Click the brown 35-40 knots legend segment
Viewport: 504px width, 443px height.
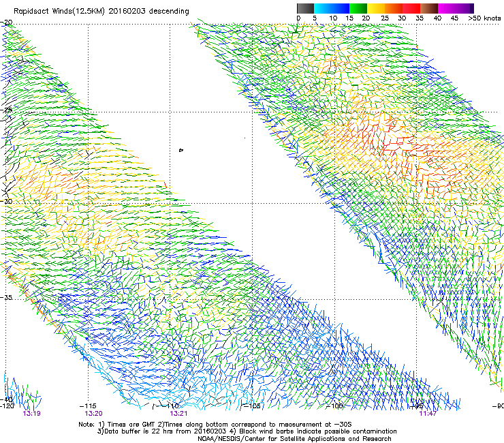pos(429,8)
